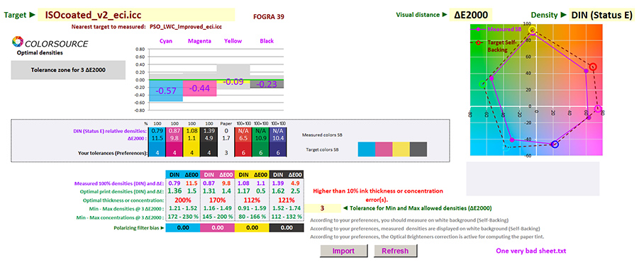Select the yellow tolerance preference cell 4
Image resolution: width=644 pixels, height=267 pixels.
(x=191, y=153)
